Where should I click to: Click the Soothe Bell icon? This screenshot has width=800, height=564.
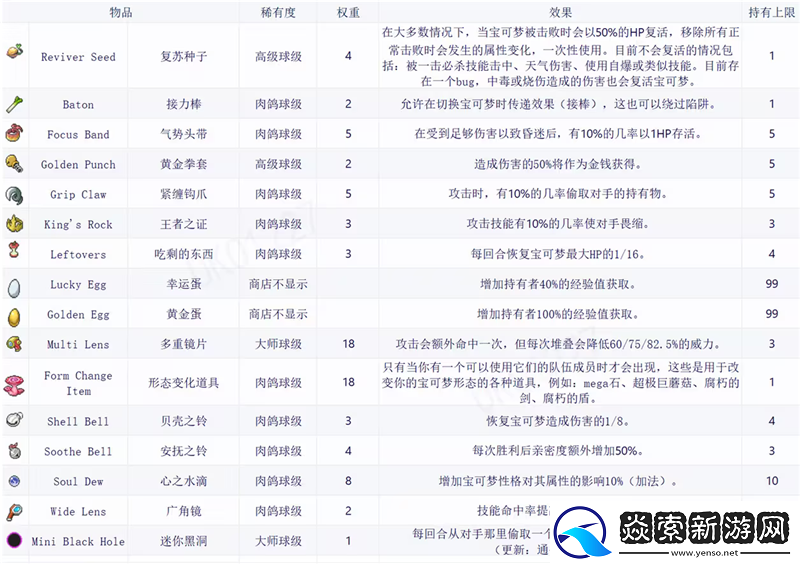tap(14, 450)
